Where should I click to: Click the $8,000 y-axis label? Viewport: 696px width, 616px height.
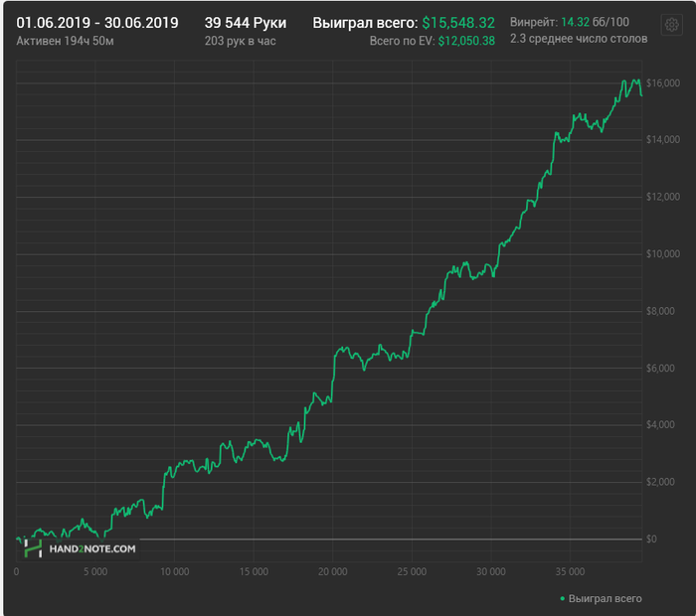[x=660, y=311]
